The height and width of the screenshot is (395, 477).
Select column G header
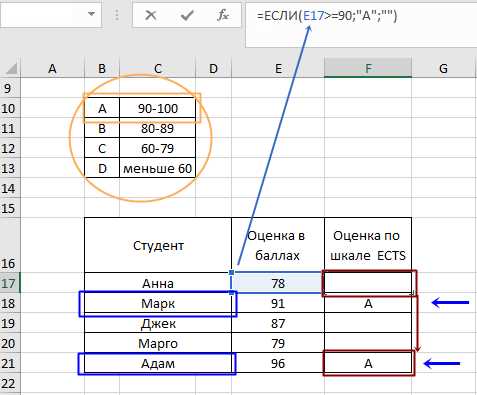pos(443,69)
